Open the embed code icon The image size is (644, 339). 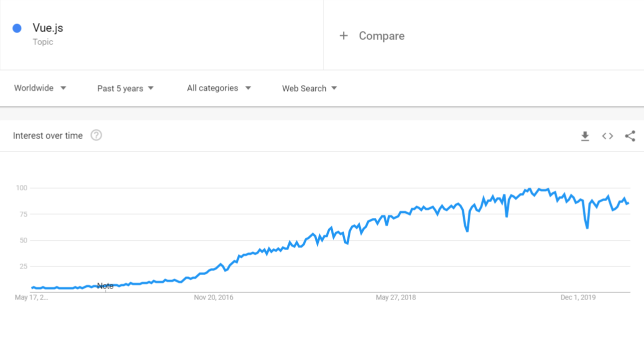[x=608, y=136]
